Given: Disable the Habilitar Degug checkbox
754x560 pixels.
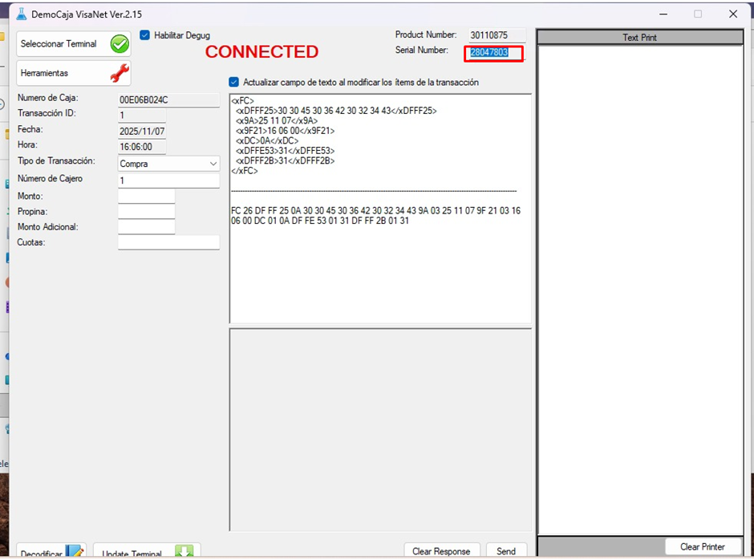Looking at the screenshot, I should pos(145,35).
